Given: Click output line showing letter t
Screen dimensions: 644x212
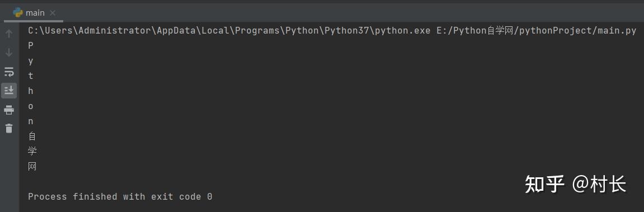Looking at the screenshot, I should pyautogui.click(x=30, y=76).
